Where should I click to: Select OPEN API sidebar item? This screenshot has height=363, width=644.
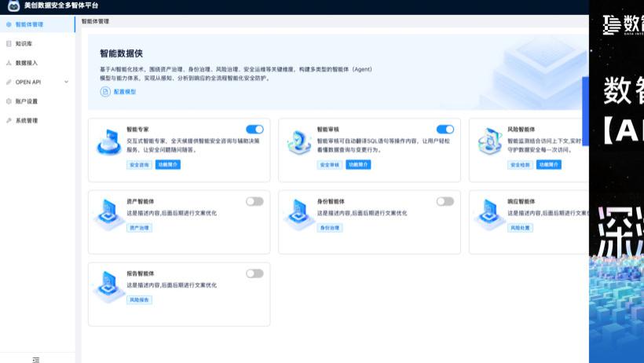[x=38, y=82]
